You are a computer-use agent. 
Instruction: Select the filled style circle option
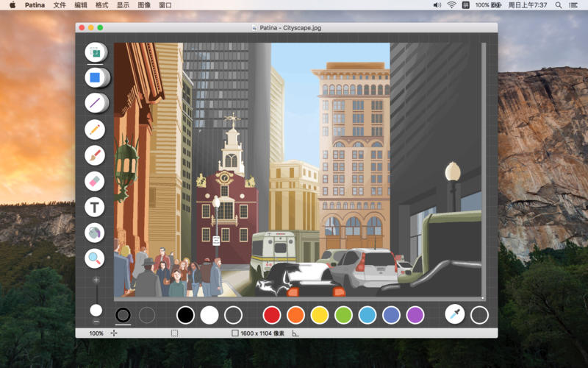(147, 315)
